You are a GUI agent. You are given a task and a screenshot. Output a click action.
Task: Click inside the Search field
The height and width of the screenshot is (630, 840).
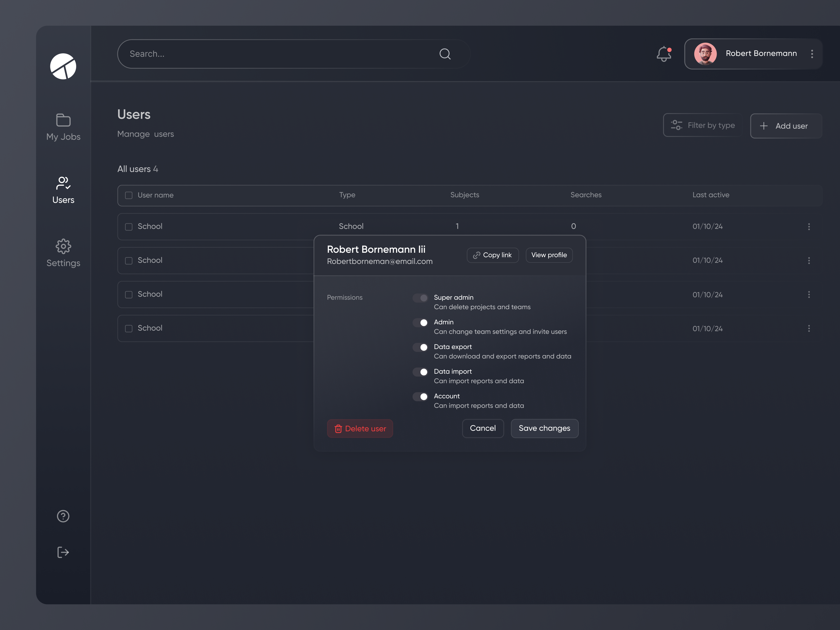pos(266,54)
